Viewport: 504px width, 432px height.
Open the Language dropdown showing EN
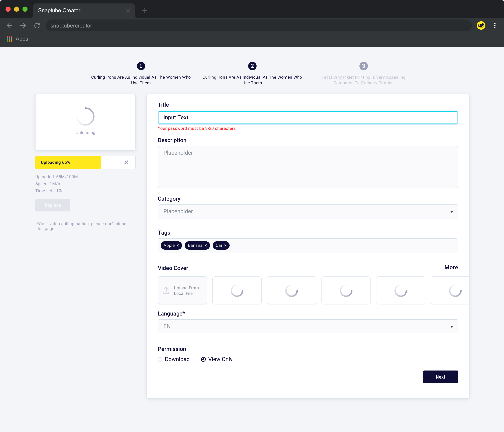tap(308, 326)
